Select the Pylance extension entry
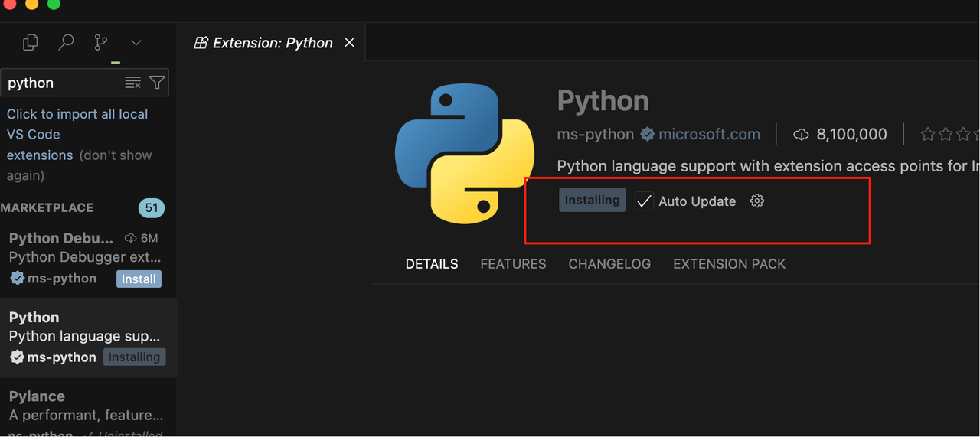The height and width of the screenshot is (437, 980). click(x=88, y=407)
